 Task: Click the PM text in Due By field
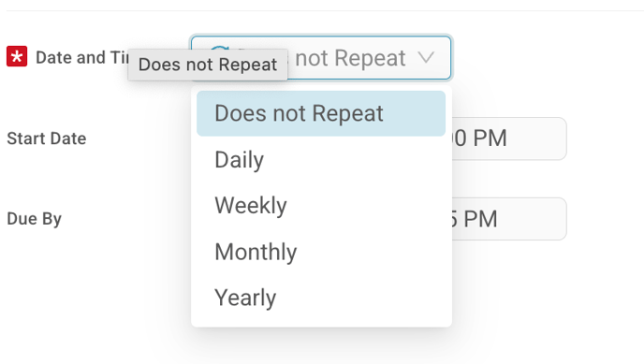click(x=480, y=219)
